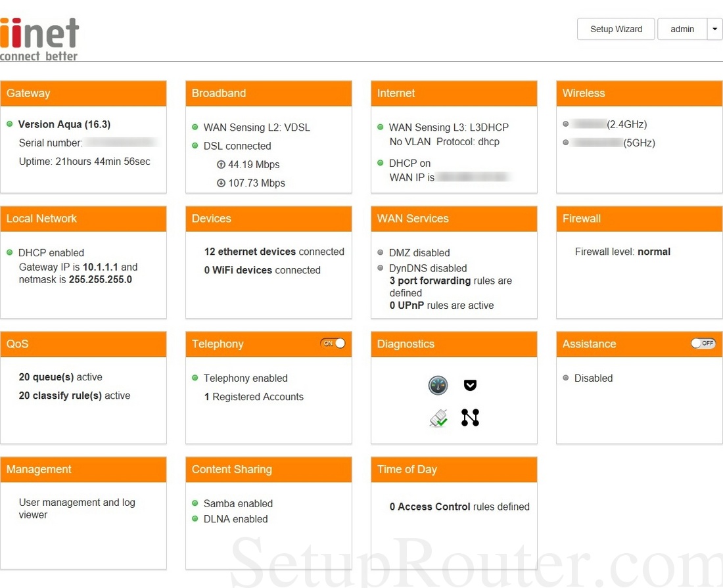The width and height of the screenshot is (723, 588).
Task: Click the green status dot beside Version Aqua
Action: click(x=10, y=124)
